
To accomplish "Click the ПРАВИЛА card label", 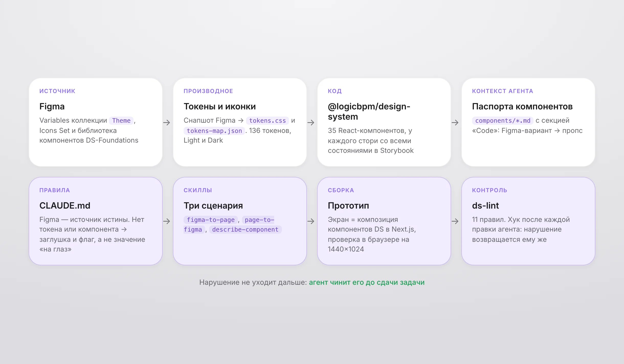I will click(54, 190).
